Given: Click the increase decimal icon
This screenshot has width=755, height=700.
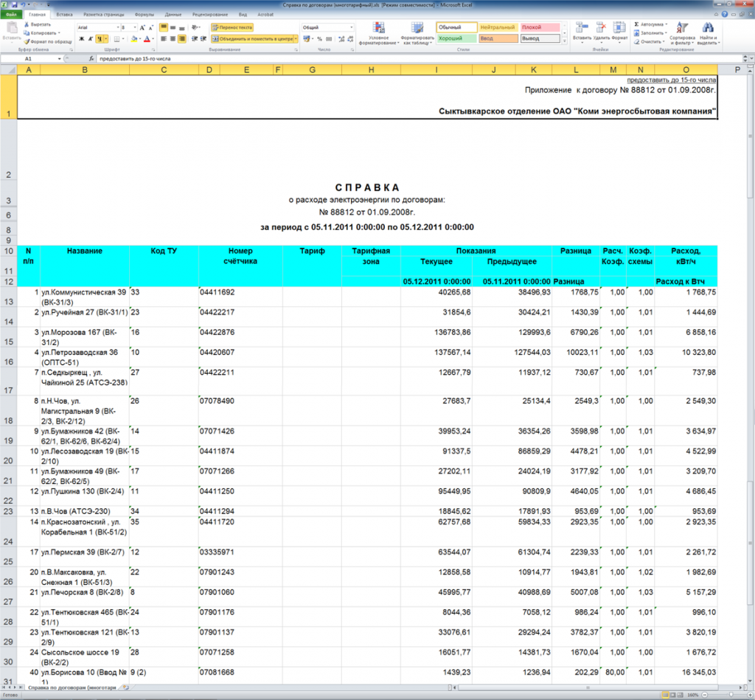Looking at the screenshot, I should coord(341,38).
